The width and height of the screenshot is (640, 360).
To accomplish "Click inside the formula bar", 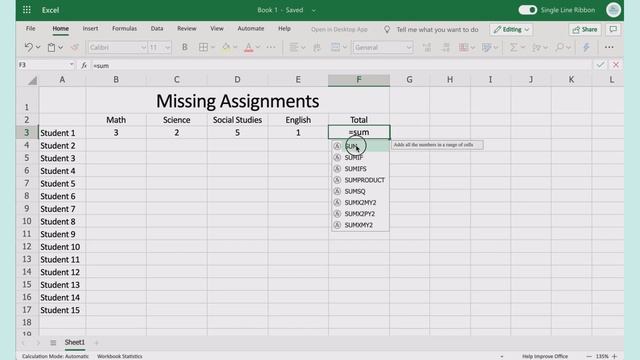I will 341,65.
